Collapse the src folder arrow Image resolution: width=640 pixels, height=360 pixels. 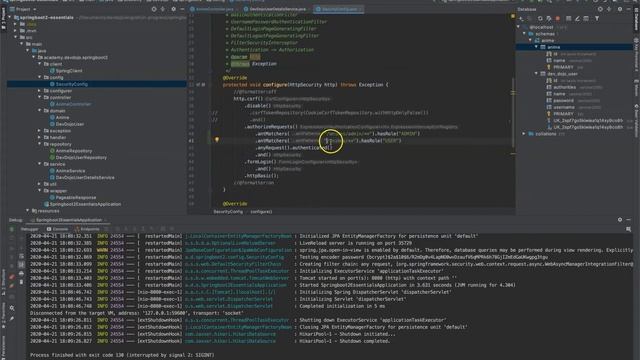pyautogui.click(x=16, y=37)
